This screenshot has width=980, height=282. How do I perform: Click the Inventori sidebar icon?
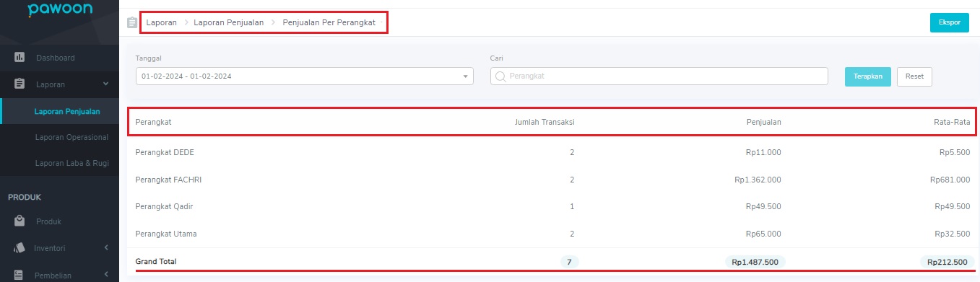click(x=19, y=248)
